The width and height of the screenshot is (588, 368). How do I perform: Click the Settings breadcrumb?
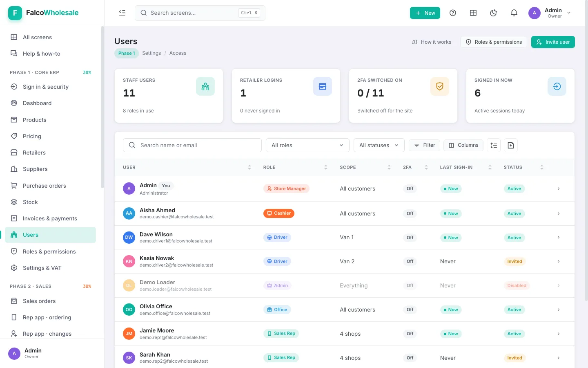[151, 53]
